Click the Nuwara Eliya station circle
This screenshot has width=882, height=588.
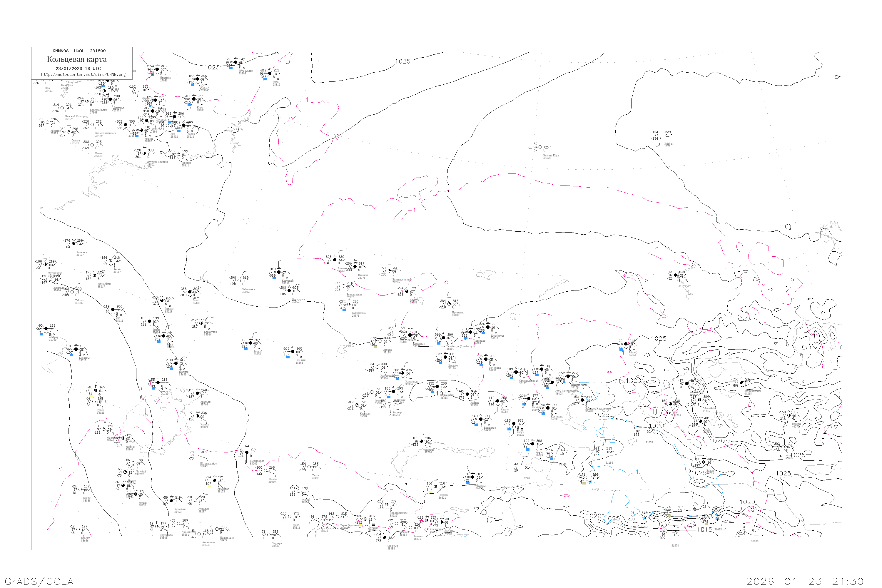click(x=540, y=147)
